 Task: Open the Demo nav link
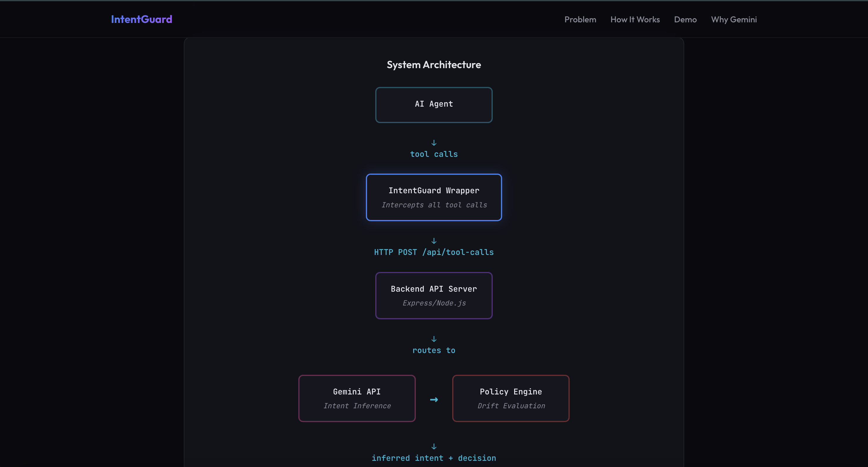click(x=685, y=20)
